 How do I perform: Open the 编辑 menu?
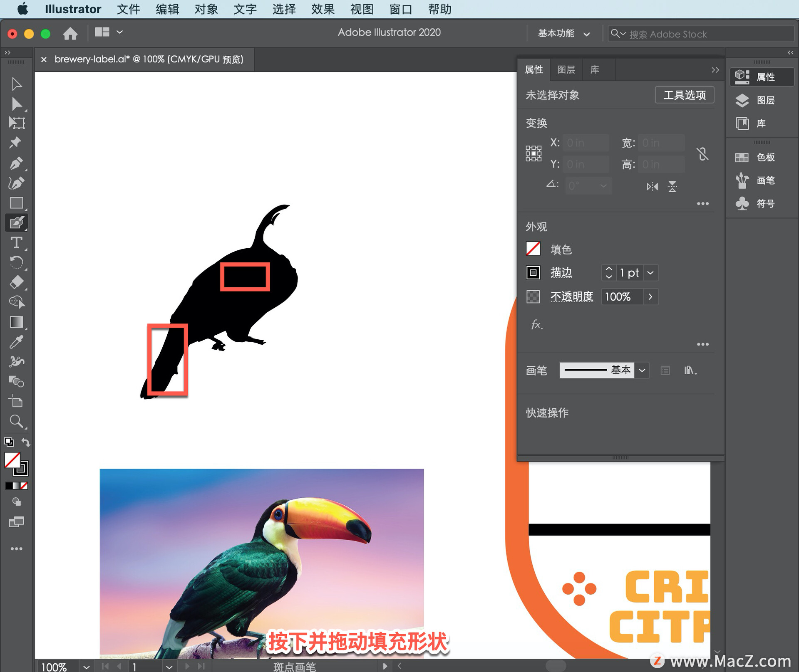167,9
